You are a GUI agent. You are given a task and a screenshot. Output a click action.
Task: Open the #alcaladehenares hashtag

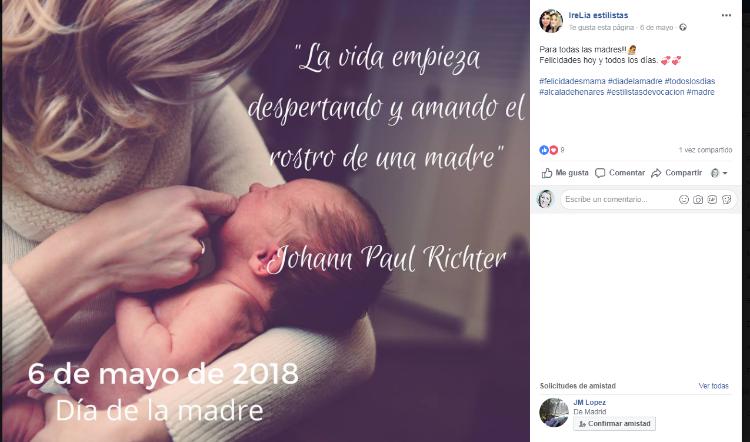(x=572, y=92)
